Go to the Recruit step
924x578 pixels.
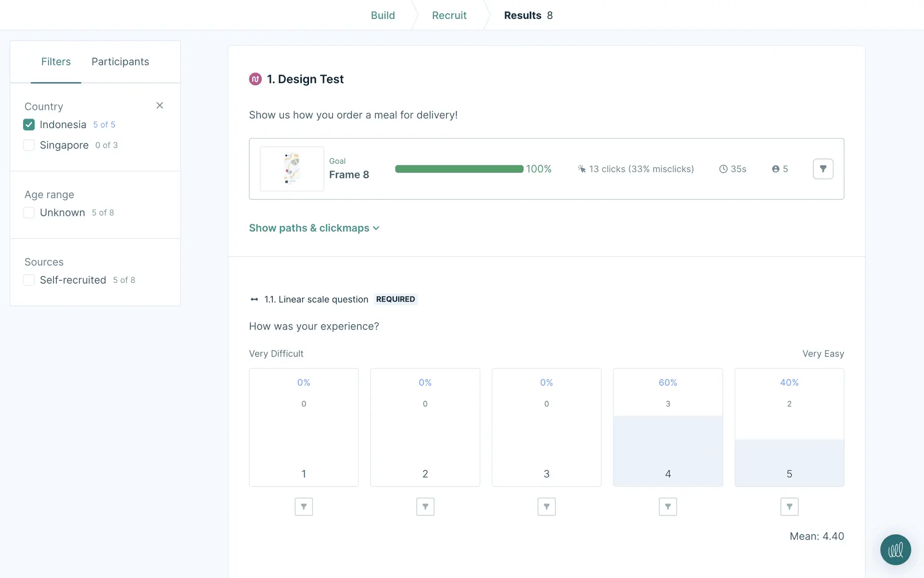click(x=449, y=15)
